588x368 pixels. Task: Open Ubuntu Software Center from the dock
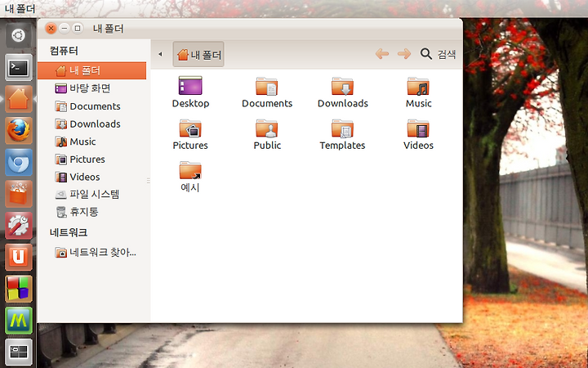[x=18, y=194]
